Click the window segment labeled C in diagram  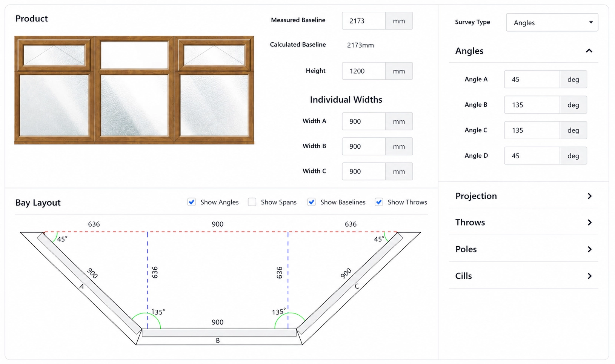tap(350, 284)
